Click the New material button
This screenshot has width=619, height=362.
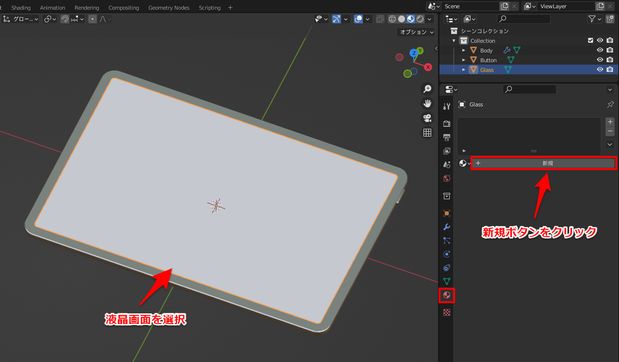coord(544,163)
